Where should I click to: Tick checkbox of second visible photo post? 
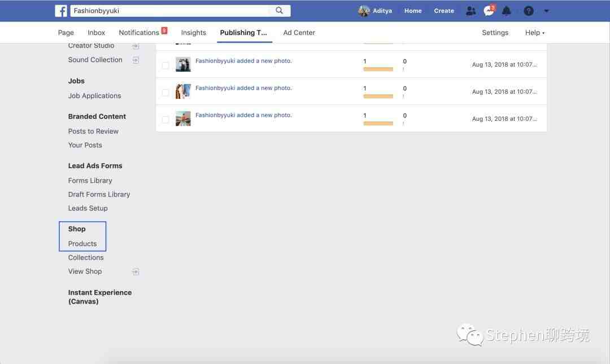(x=165, y=93)
